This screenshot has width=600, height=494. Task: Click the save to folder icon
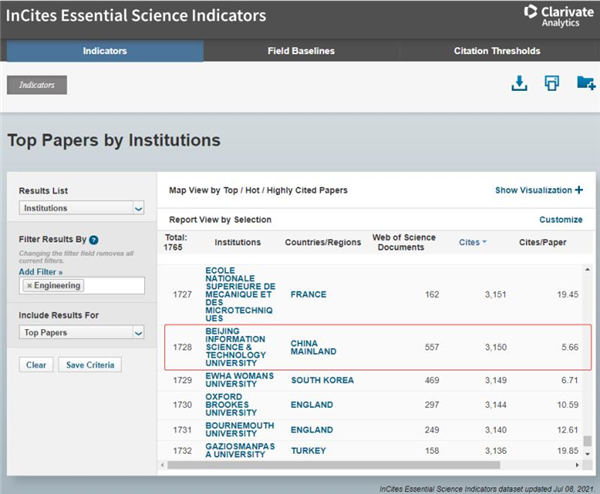coord(585,84)
